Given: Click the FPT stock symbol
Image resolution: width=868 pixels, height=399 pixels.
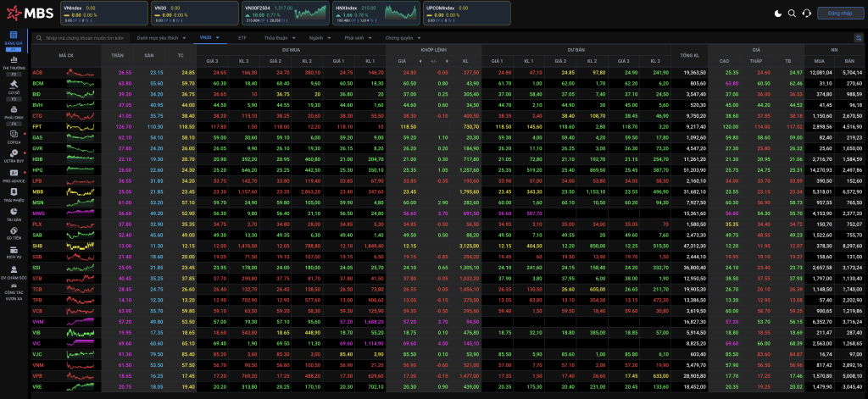Looking at the screenshot, I should coord(37,126).
